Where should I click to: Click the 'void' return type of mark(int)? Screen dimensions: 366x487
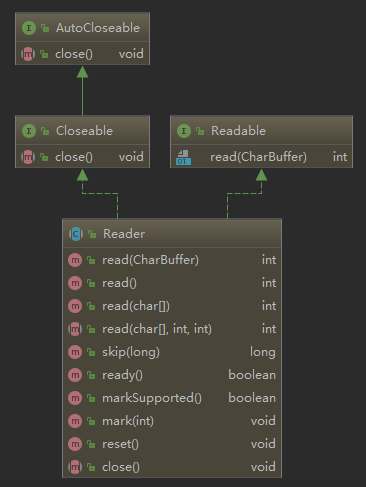[x=263, y=421]
